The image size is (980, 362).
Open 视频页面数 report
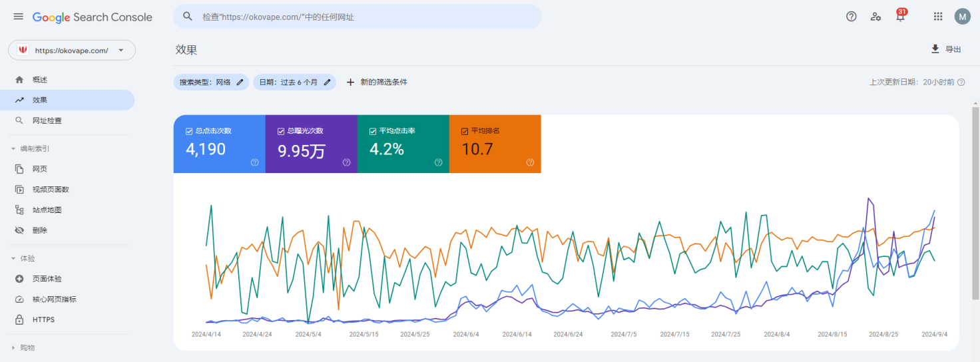pyautogui.click(x=67, y=190)
